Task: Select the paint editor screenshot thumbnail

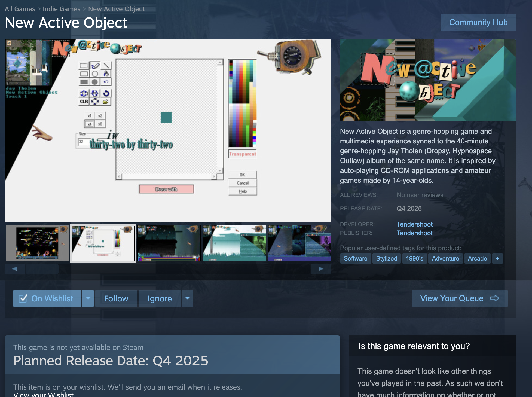Action: click(103, 244)
